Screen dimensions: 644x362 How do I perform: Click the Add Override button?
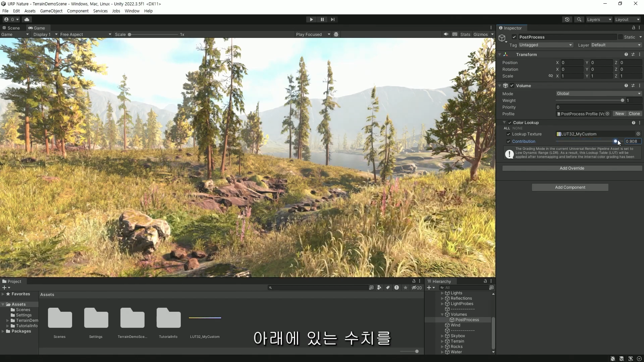572,168
